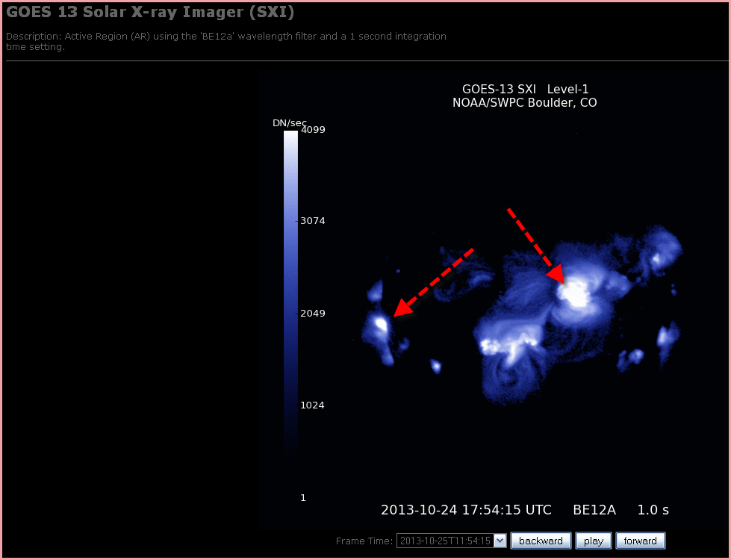Click the 1.0 s integration time label

pos(653,510)
